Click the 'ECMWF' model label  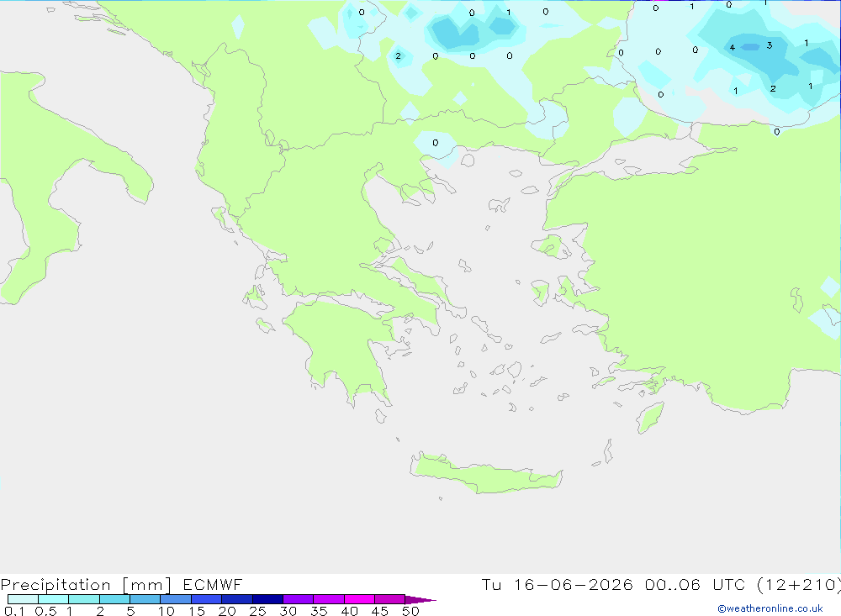click(213, 584)
